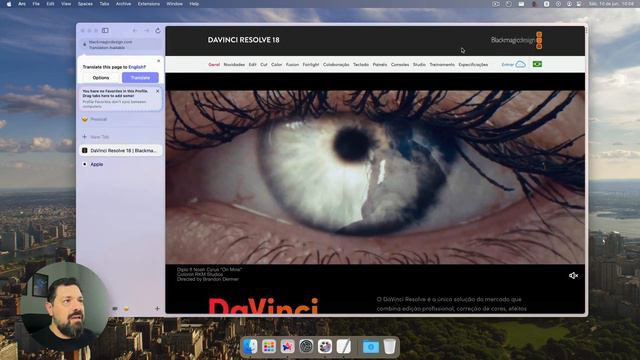Open the Studio page link
The width and height of the screenshot is (640, 360).
point(419,64)
